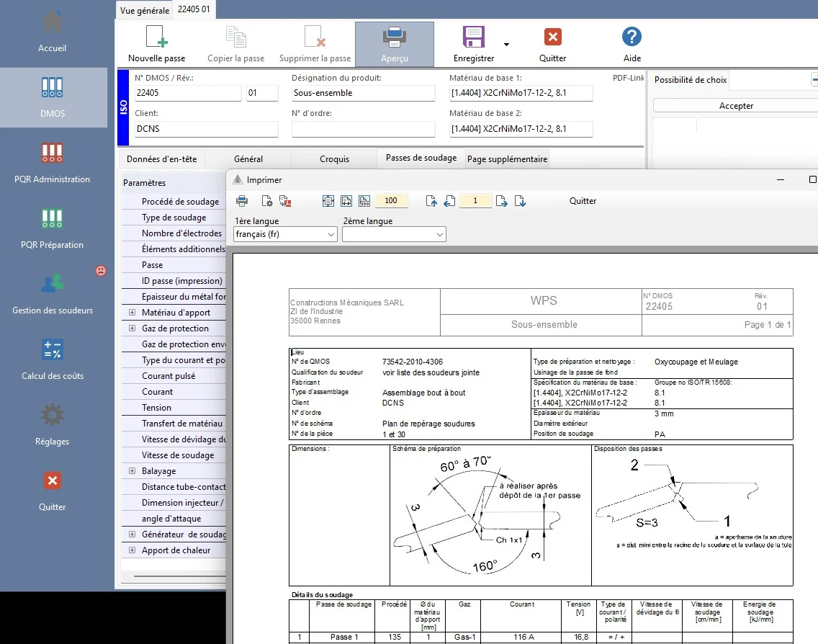The height and width of the screenshot is (644, 818).
Task: Click Matériau de base 2 field
Action: (521, 129)
